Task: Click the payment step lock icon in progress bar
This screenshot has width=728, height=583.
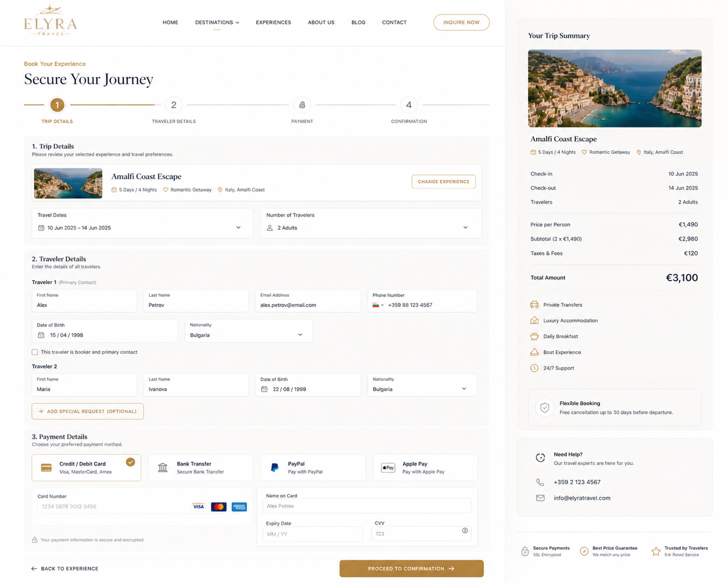Action: coord(302,105)
